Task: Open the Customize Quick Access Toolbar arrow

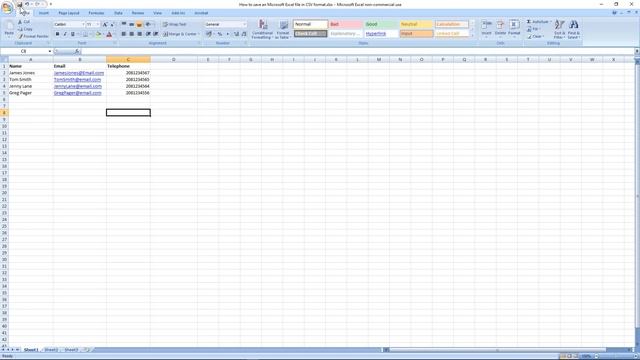Action: [x=51, y=4]
